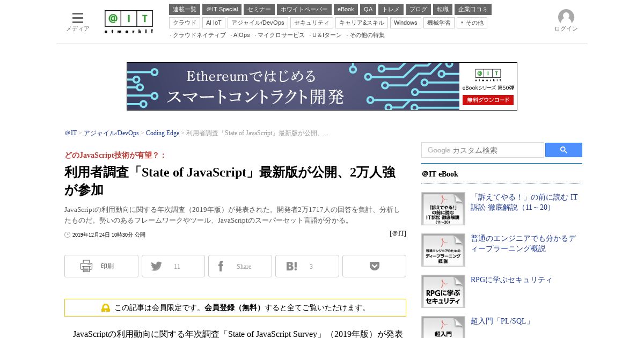644x338 pixels.
Task: Print the article with 印刷 button
Action: tap(101, 266)
